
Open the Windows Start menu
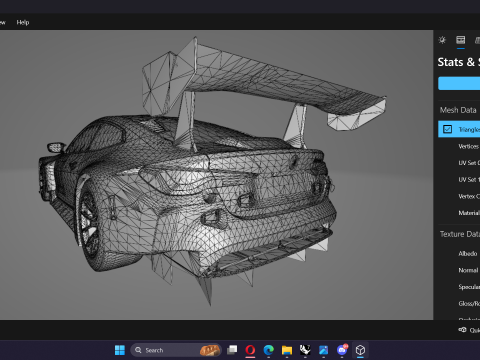pyautogui.click(x=120, y=350)
